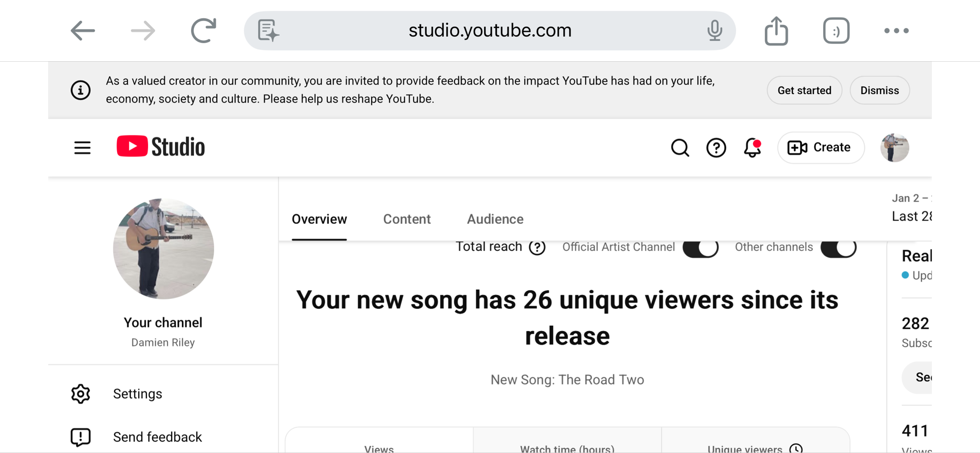Toggle the Official Artist Channel switch
The image size is (980, 453).
pos(700,248)
